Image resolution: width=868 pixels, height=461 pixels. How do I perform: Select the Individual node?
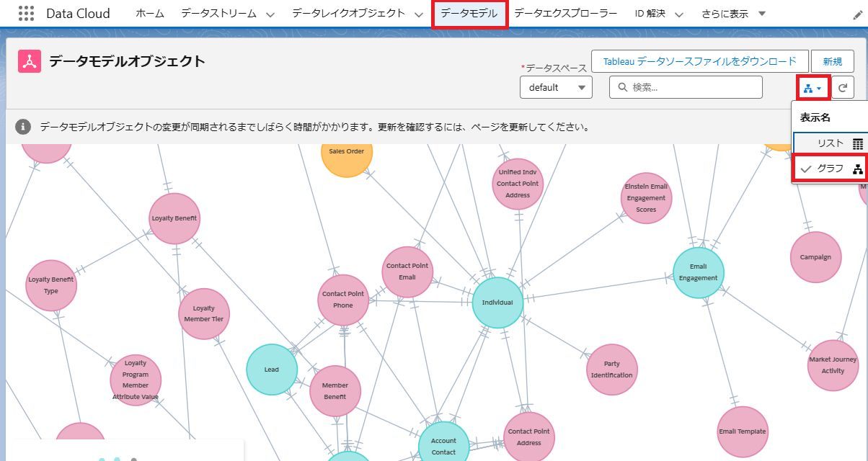point(497,303)
